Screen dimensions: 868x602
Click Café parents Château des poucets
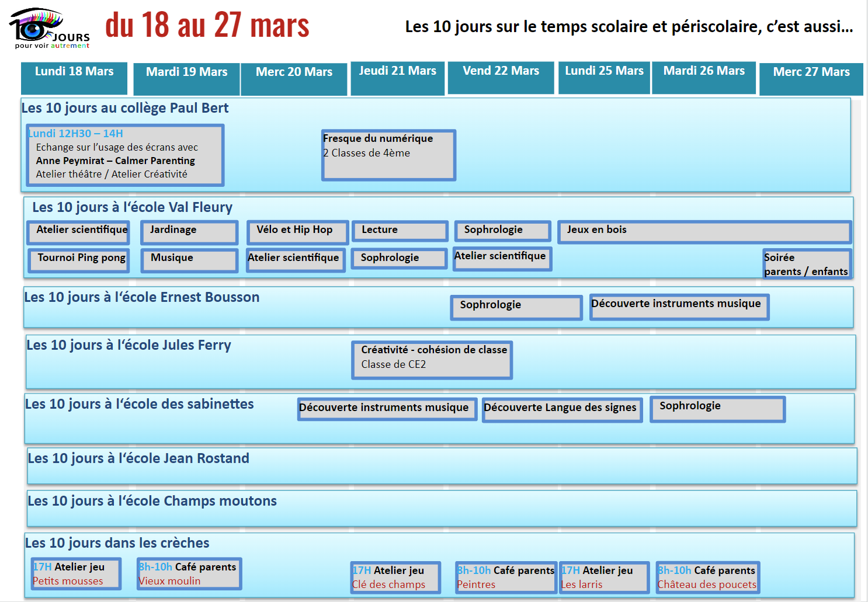click(x=707, y=577)
